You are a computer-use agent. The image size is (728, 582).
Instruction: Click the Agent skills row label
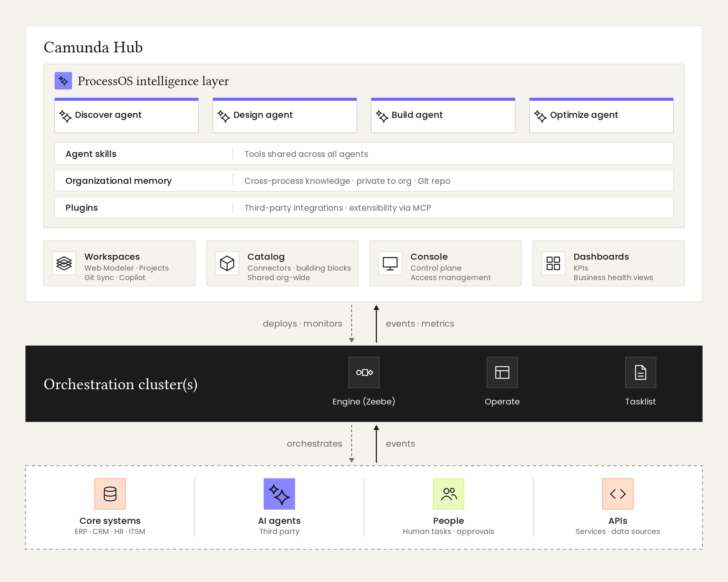[x=91, y=154]
